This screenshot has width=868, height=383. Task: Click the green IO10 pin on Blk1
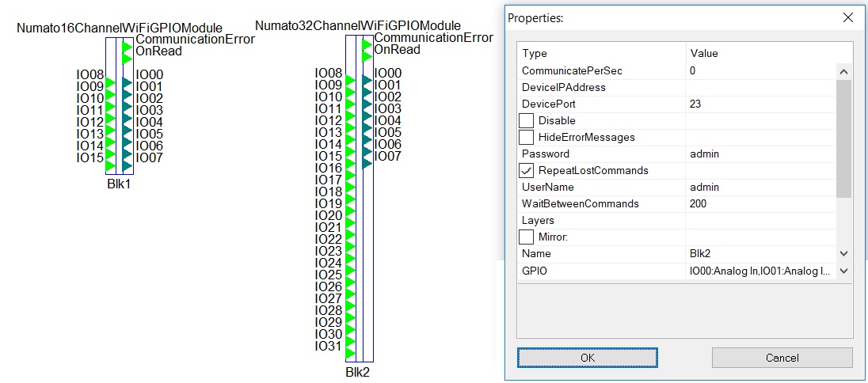pos(110,107)
